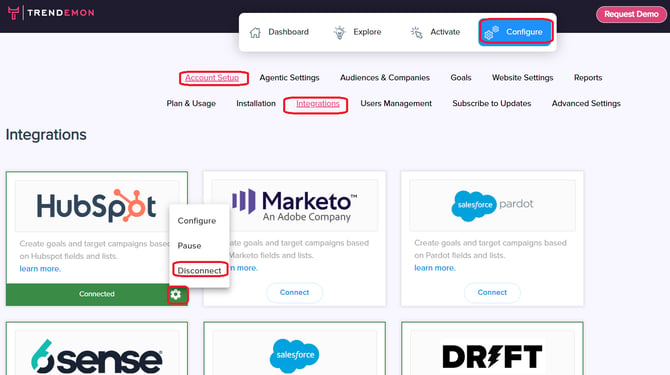Click the Configure gears icon
Screen dimensions: 670x375
coord(491,32)
